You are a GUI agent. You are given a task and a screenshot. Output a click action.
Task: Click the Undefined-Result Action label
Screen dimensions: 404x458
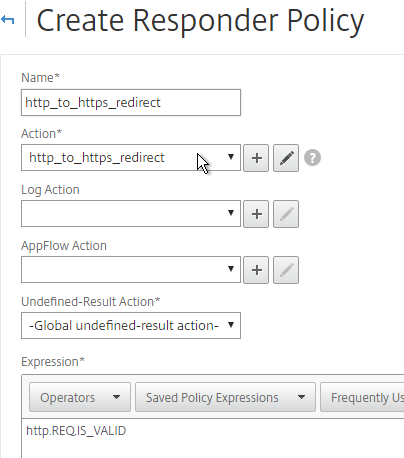click(91, 302)
